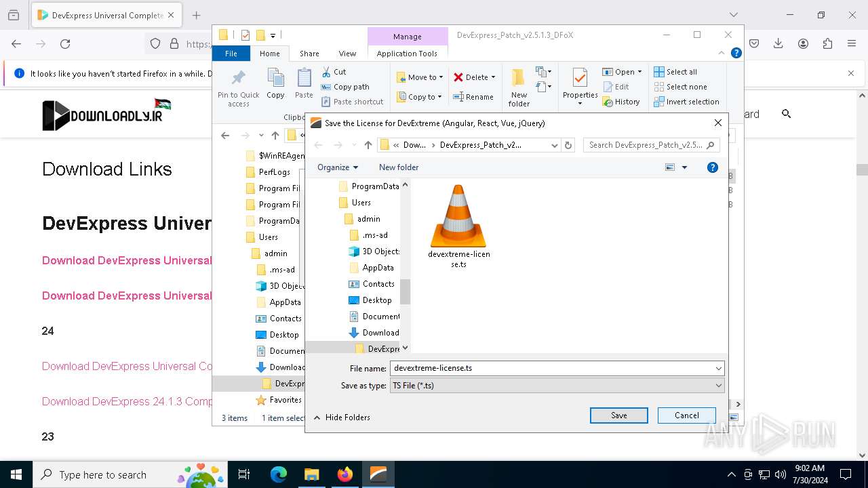Select ProgramData folder in dialog tree

pos(368,186)
